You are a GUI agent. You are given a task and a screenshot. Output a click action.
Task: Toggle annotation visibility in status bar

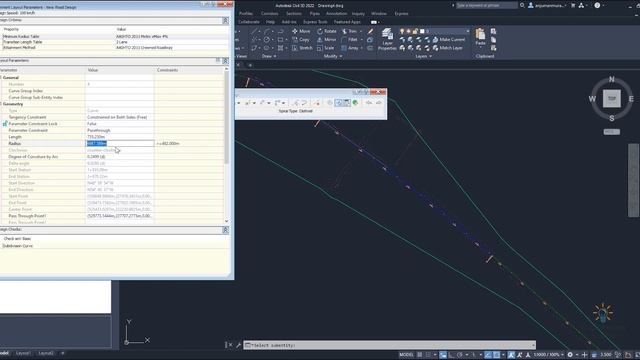(x=511, y=355)
